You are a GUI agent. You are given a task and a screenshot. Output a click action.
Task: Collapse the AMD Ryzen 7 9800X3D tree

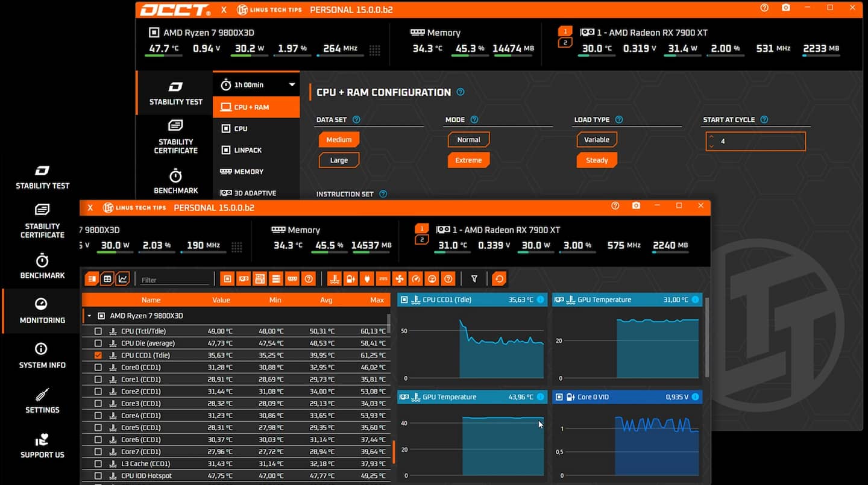pyautogui.click(x=89, y=316)
